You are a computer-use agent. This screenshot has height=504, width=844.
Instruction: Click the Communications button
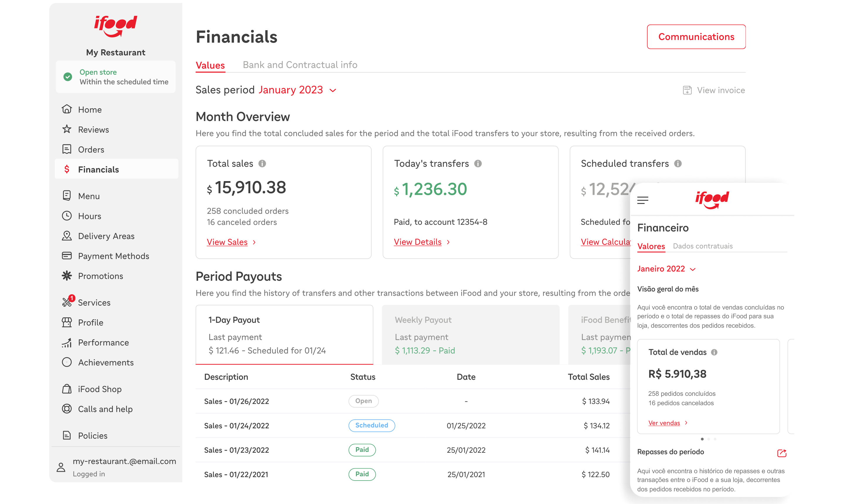pos(696,37)
